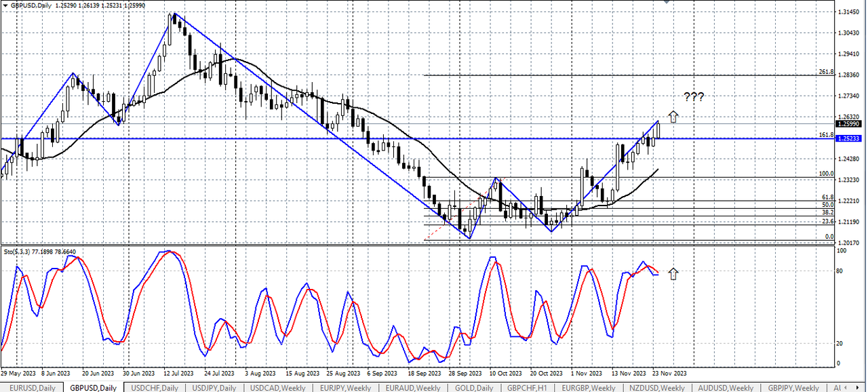This screenshot has height=392, width=868.
Task: Click the 1.20170 price on the scale
Action: tap(848, 243)
